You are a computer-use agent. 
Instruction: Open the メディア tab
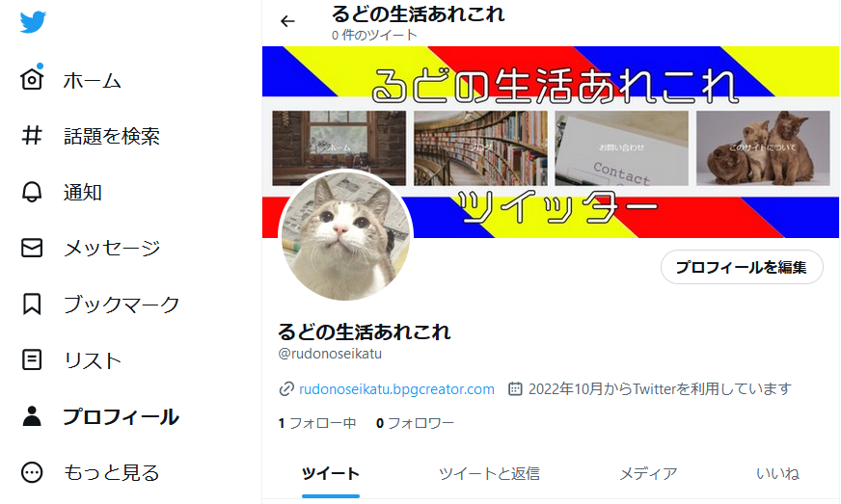click(x=648, y=473)
